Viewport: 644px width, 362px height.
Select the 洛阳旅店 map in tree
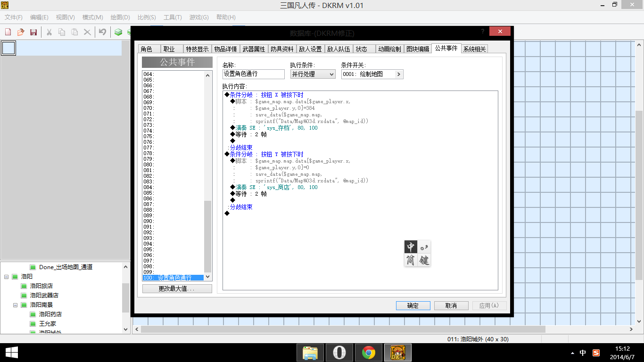coord(41,286)
